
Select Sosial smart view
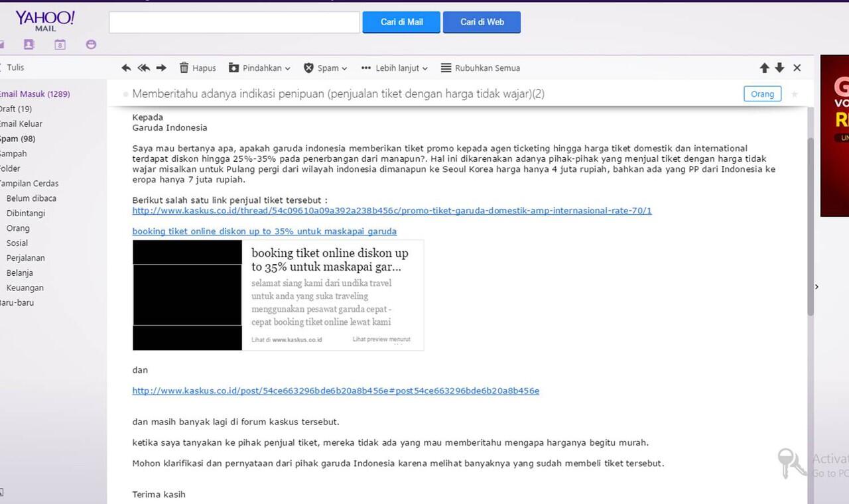coord(17,243)
